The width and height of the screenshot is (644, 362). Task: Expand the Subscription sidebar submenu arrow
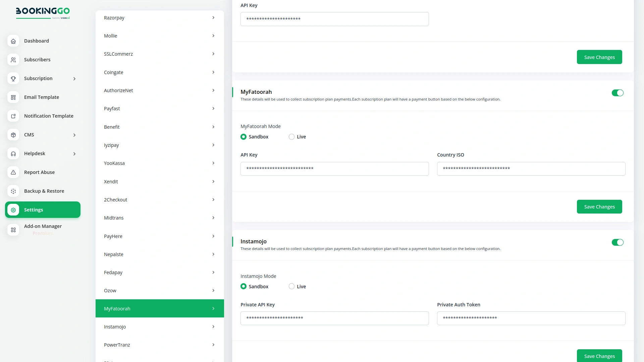point(74,79)
